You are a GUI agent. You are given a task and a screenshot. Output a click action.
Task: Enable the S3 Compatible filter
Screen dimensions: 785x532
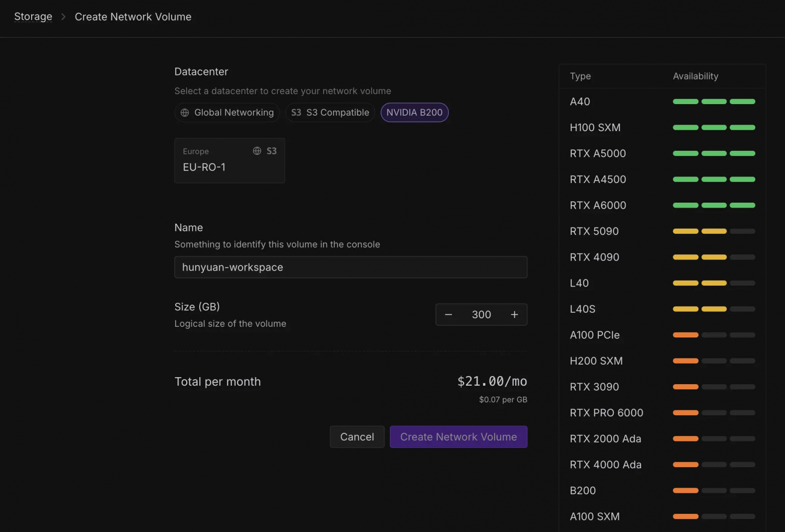click(330, 112)
